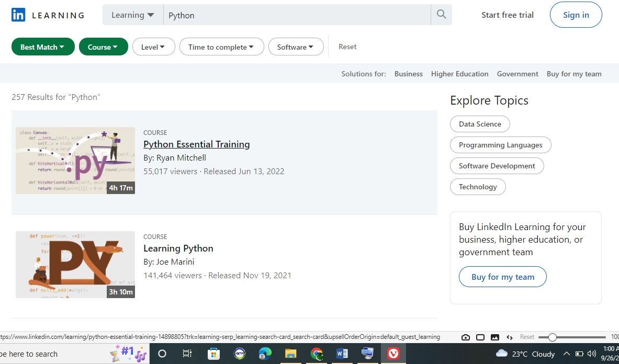The image size is (619, 364).
Task: Select the Data Science topic chip
Action: [480, 124]
